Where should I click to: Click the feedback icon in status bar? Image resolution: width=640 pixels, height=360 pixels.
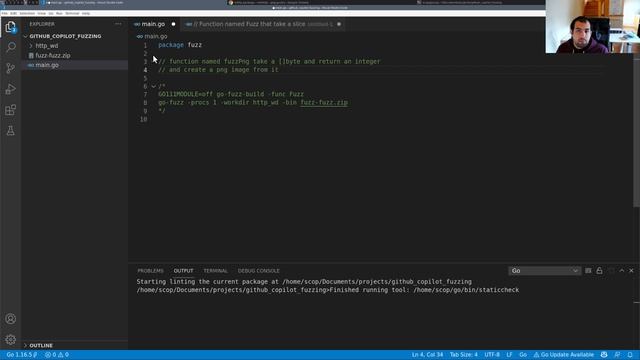coord(618,355)
